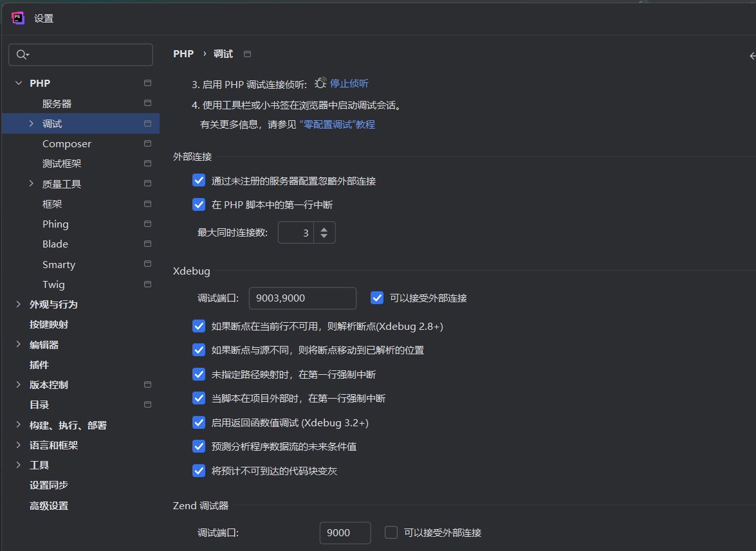
Task: Toggle 启用返回函数值调试 checkbox
Action: pos(199,422)
